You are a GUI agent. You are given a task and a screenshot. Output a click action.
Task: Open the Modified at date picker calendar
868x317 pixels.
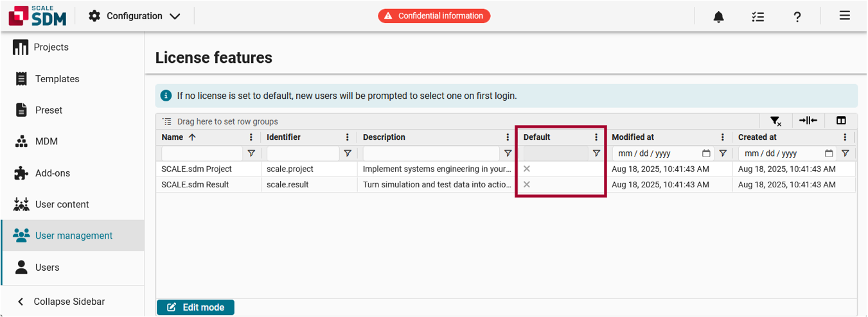click(706, 153)
